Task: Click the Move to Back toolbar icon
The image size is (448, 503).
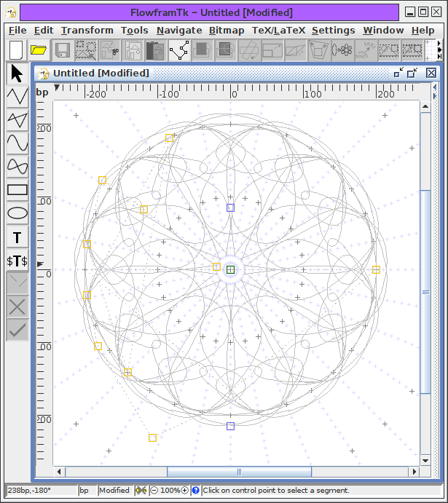Action: point(225,50)
